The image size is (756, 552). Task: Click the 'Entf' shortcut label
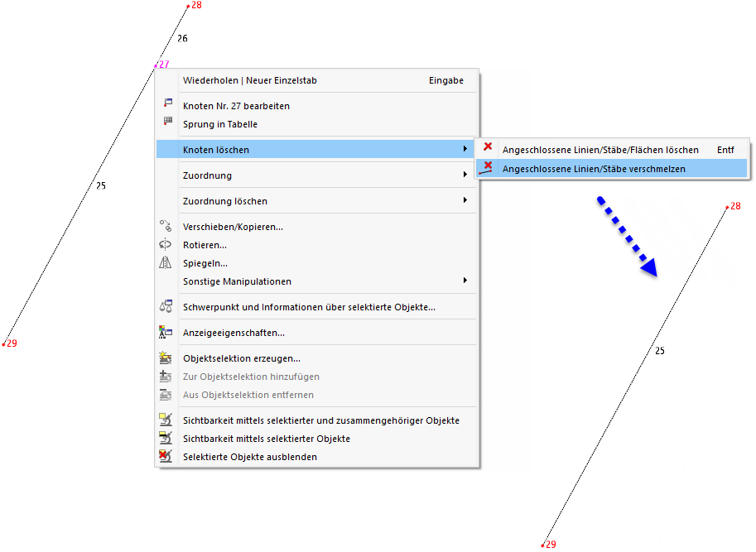coord(725,150)
